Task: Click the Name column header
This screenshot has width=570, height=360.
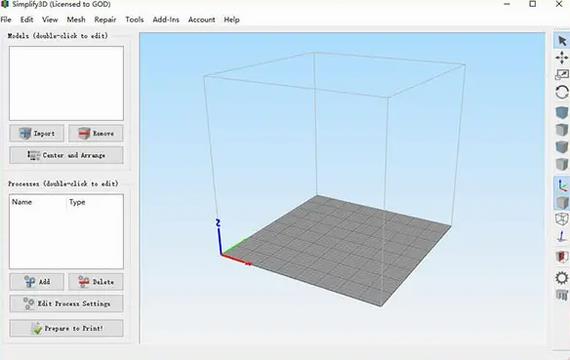Action: tap(22, 202)
